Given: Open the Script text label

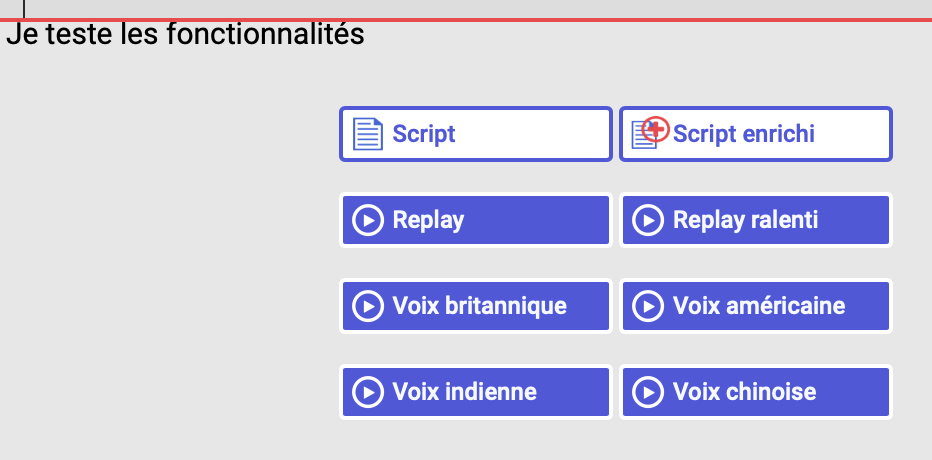Looking at the screenshot, I should click(424, 134).
